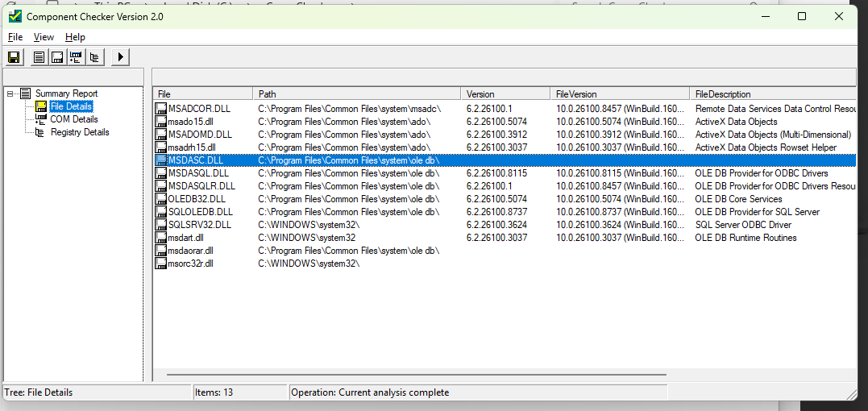Maximize the Component Checker window
This screenshot has height=411, width=868.
(x=802, y=17)
